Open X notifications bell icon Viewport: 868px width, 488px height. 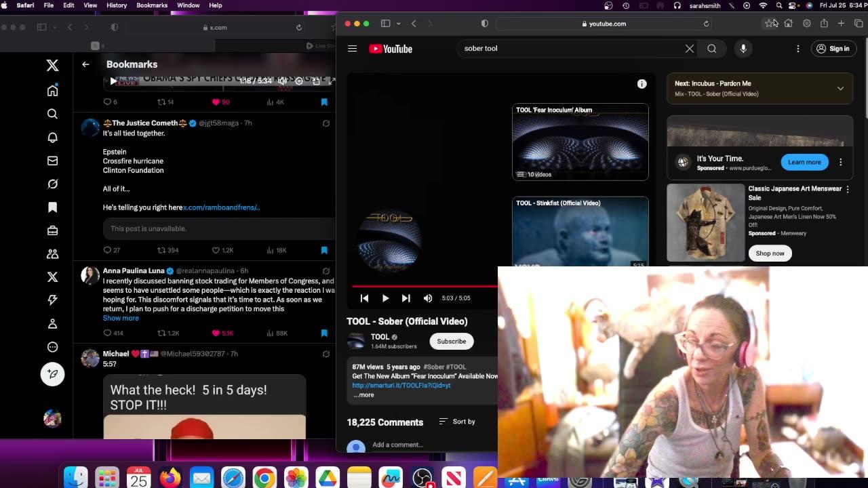[52, 138]
